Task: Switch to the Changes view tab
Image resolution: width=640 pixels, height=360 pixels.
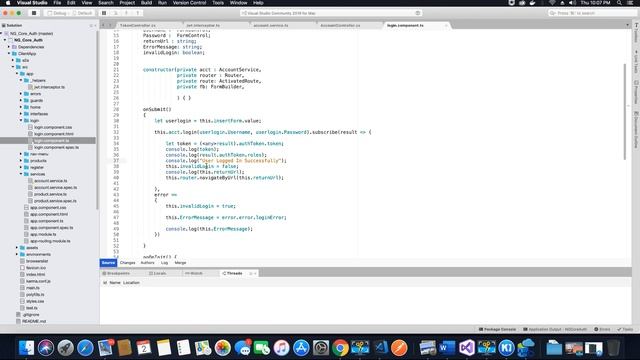Action: click(x=127, y=263)
